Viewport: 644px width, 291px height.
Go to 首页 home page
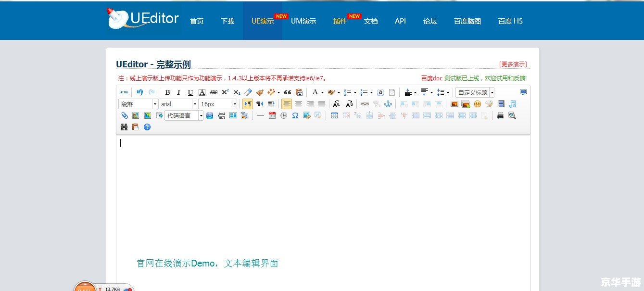(197, 21)
